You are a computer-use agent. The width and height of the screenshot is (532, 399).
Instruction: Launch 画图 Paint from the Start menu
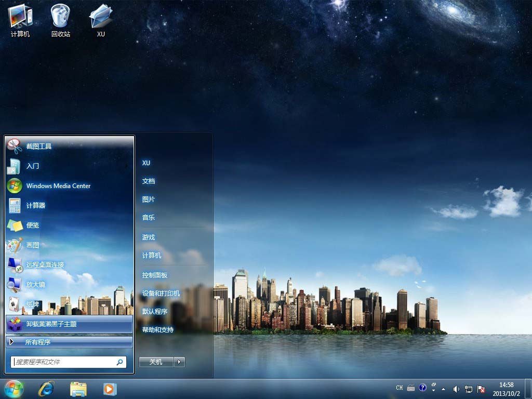point(33,245)
